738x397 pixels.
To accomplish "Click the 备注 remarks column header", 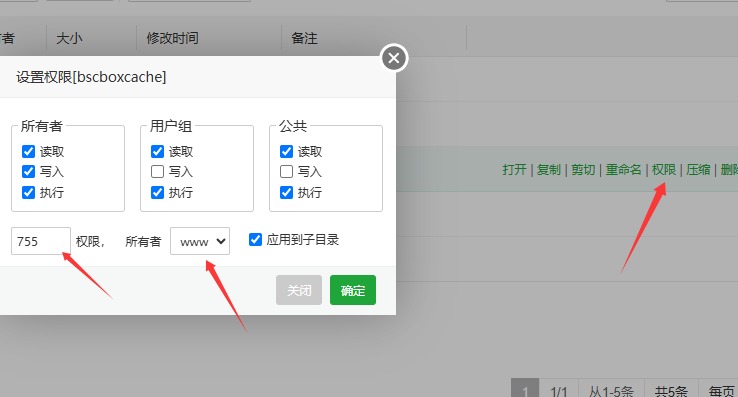I will (x=304, y=38).
